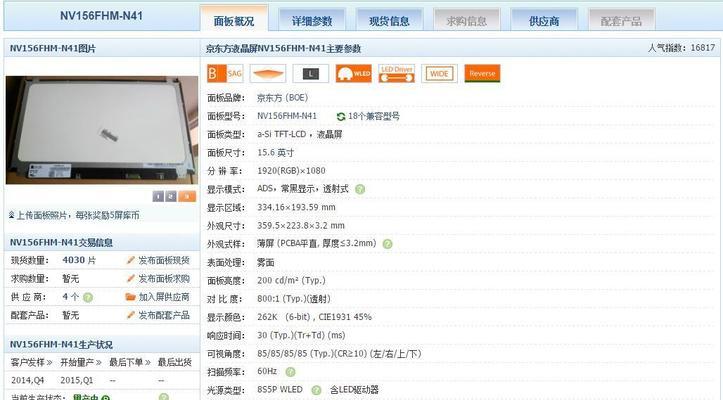Click the 发布面板现货 link

[x=164, y=261]
